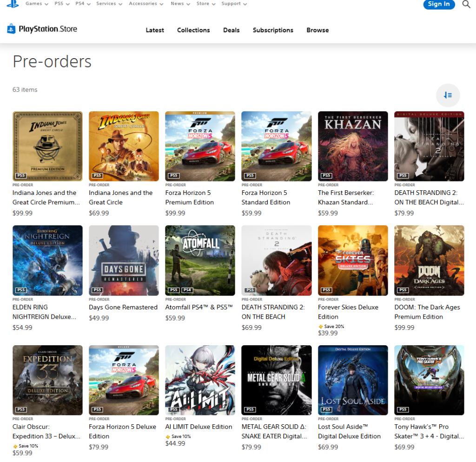Image resolution: width=476 pixels, height=462 pixels.
Task: Click Clair Obscur: Expedition 33 title
Action: pyautogui.click(x=46, y=431)
